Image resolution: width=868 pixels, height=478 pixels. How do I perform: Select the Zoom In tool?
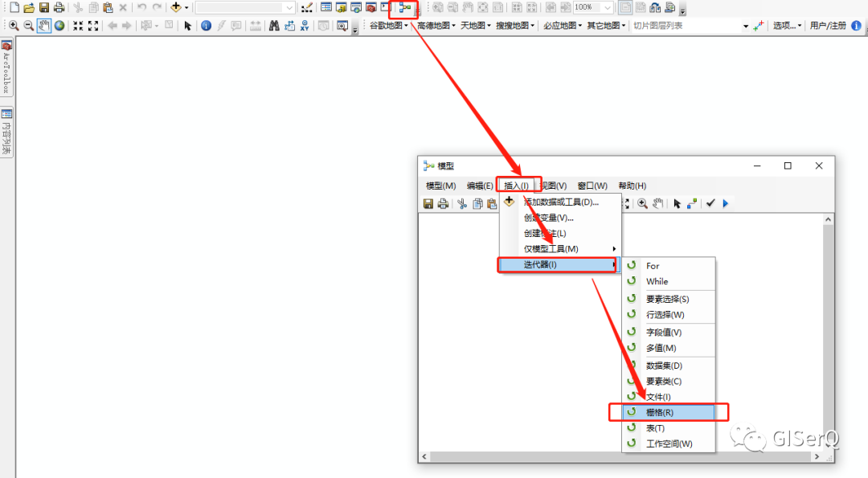point(14,26)
